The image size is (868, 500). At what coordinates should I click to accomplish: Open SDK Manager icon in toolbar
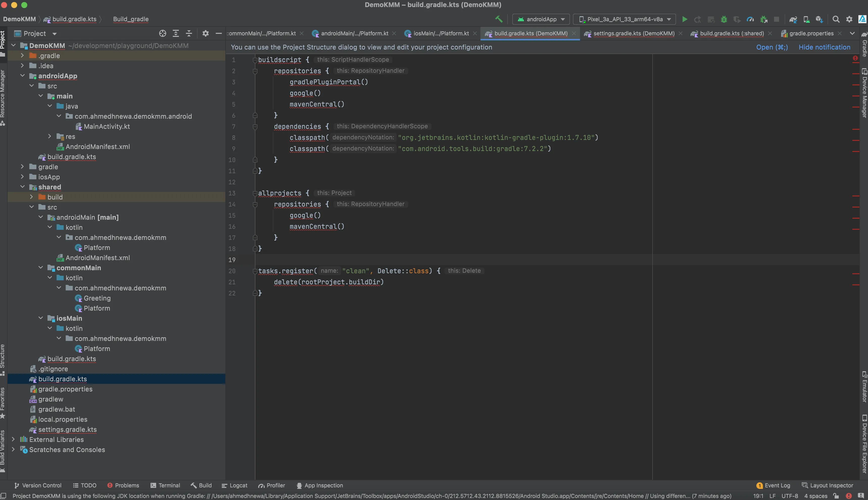click(819, 19)
